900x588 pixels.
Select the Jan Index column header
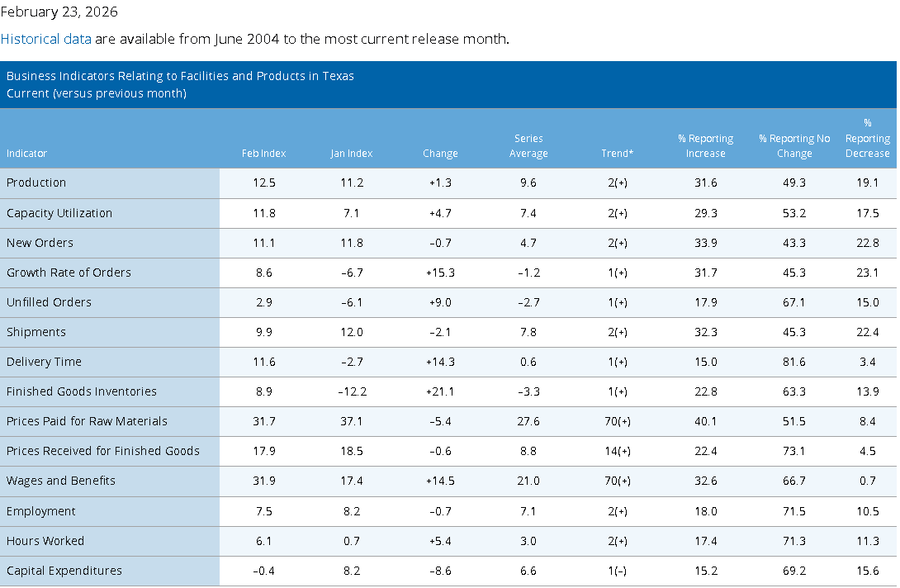pyautogui.click(x=351, y=154)
